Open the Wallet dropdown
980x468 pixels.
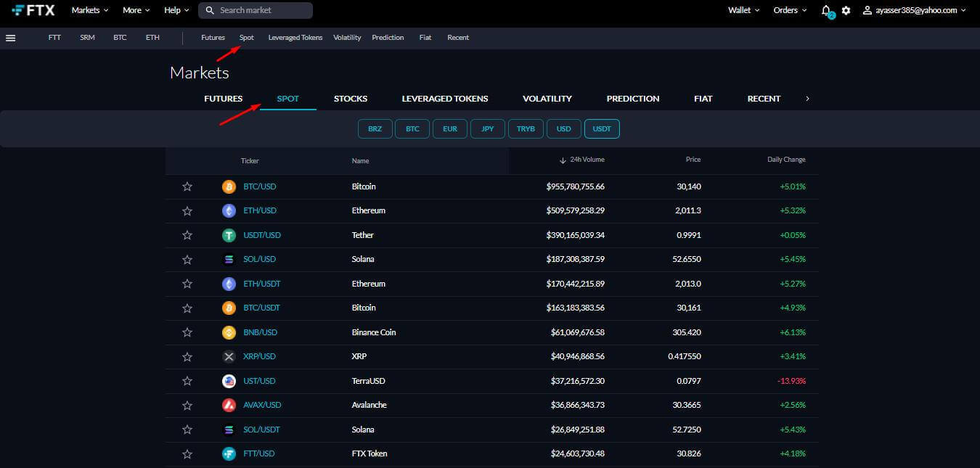(x=744, y=10)
